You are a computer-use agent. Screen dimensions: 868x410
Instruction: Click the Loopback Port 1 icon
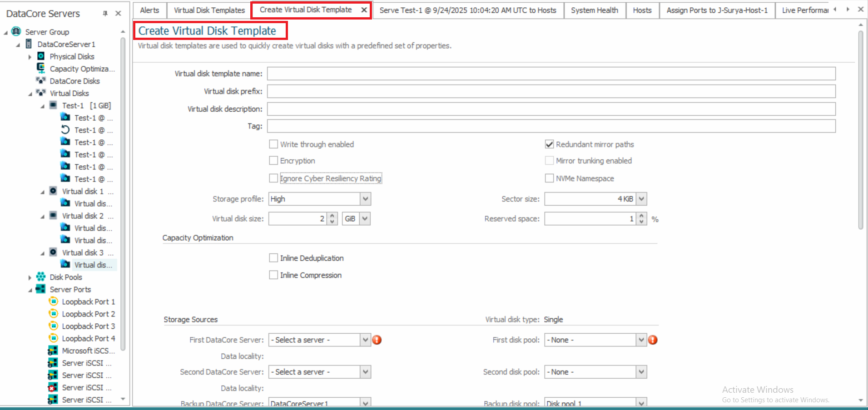point(53,301)
